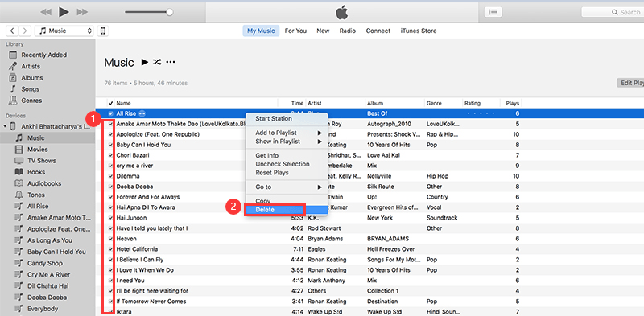This screenshot has width=644, height=316.
Task: Play the Music list using the header play icon
Action: [x=144, y=62]
